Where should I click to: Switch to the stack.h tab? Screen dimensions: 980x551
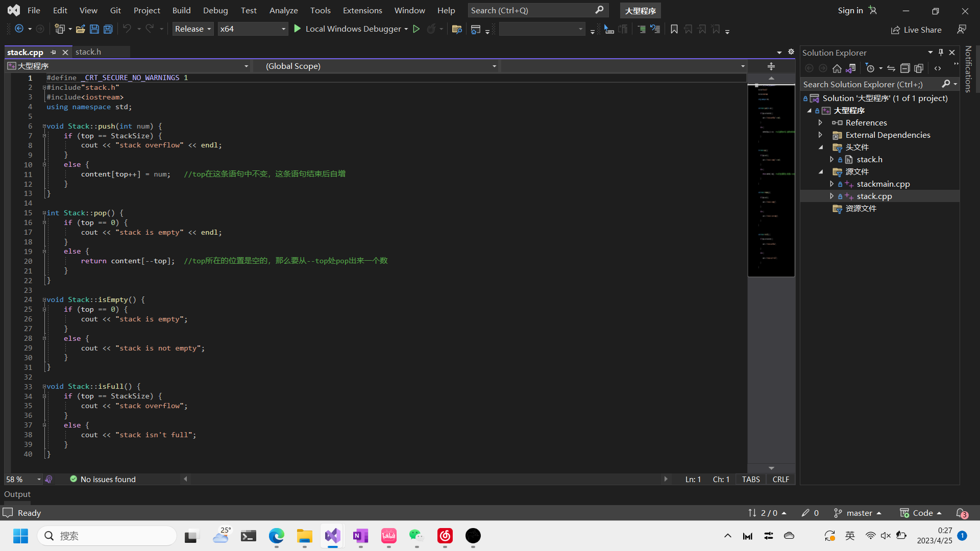tap(88, 52)
